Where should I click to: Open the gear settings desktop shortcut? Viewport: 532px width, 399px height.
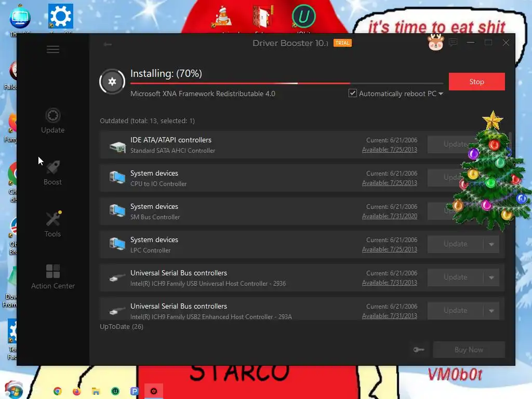(60, 18)
